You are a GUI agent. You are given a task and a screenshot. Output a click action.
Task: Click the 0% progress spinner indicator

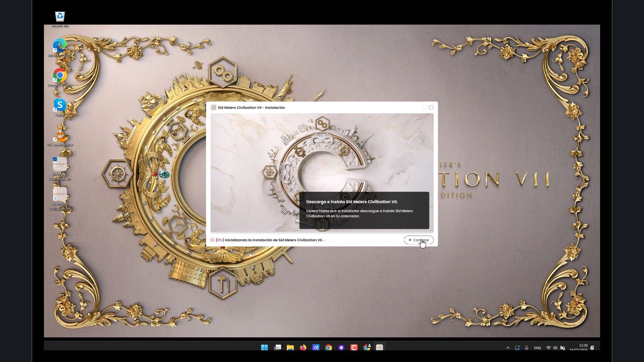point(212,240)
